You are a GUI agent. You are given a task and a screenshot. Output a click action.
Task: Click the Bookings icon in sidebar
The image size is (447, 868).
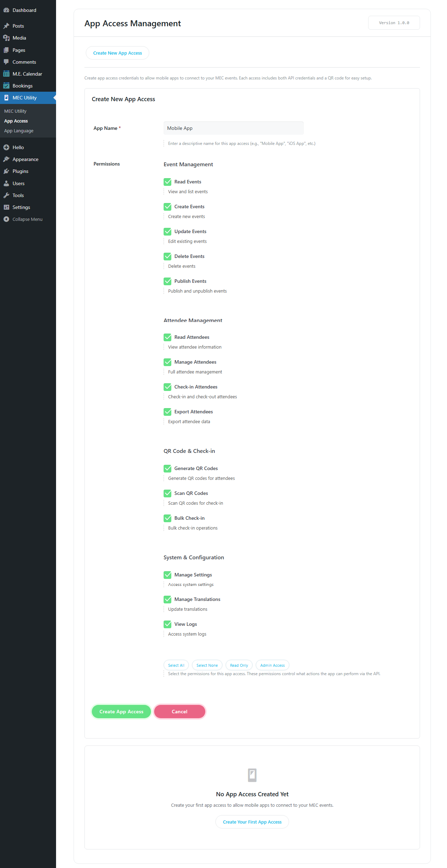[6, 86]
